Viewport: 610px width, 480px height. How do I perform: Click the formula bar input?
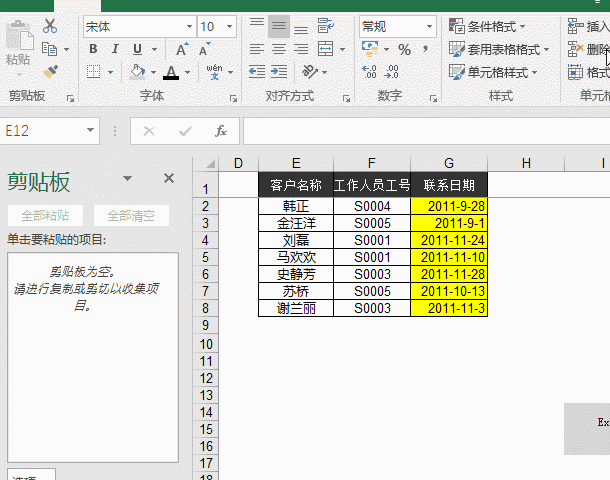(x=426, y=131)
